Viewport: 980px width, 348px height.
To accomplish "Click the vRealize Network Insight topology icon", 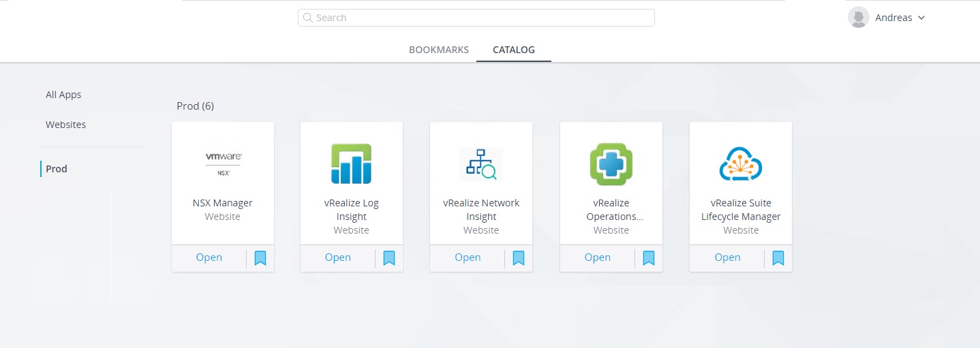I will tap(481, 163).
